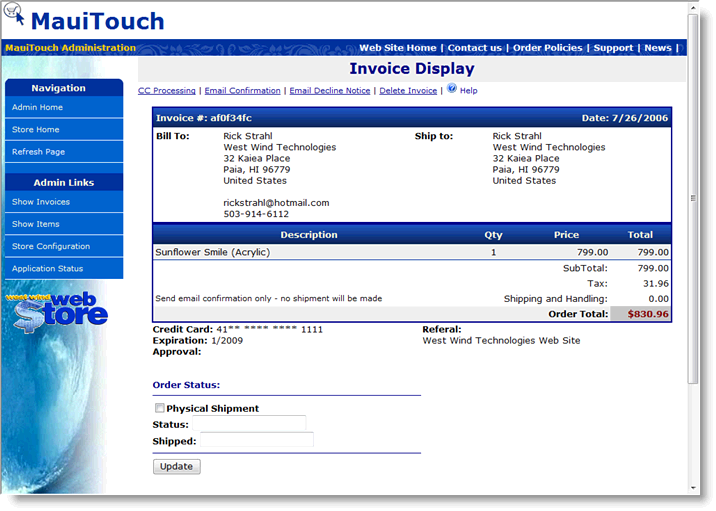This screenshot has width=716, height=511.
Task: Toggle the Physical Shipment checkbox
Action: coord(159,408)
